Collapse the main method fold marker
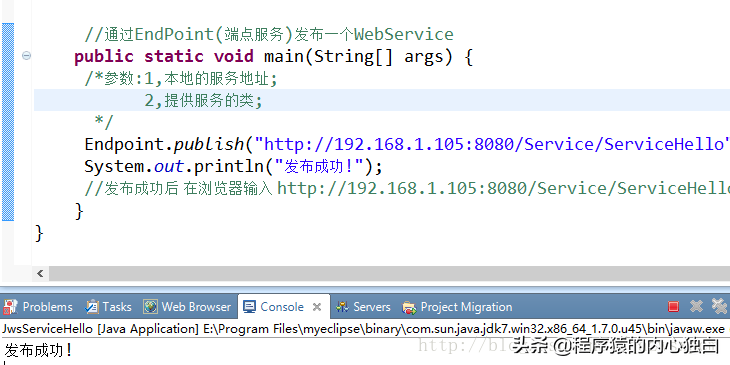Screen dimensions: 730x365 (x=27, y=56)
